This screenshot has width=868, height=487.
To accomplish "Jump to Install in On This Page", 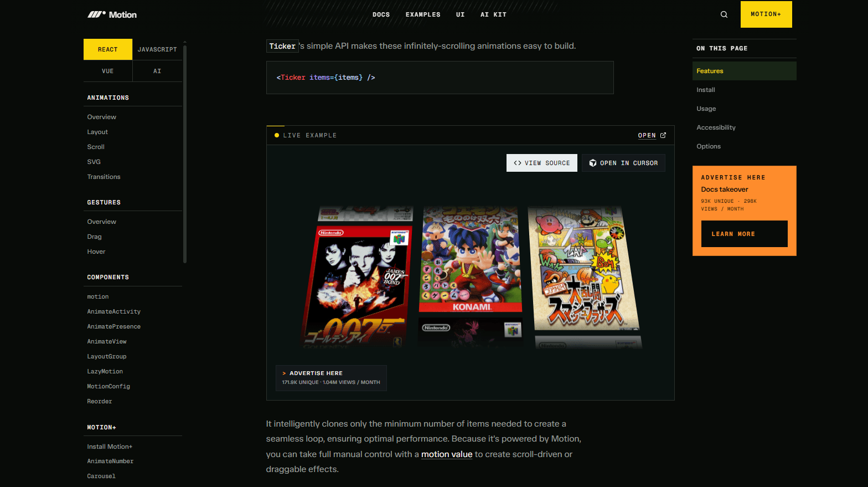I will 706,90.
